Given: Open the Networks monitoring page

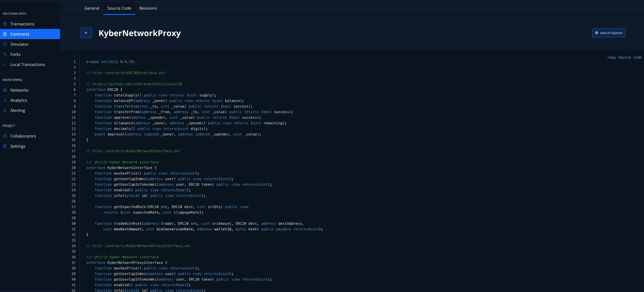Looking at the screenshot, I should tap(30, 90).
